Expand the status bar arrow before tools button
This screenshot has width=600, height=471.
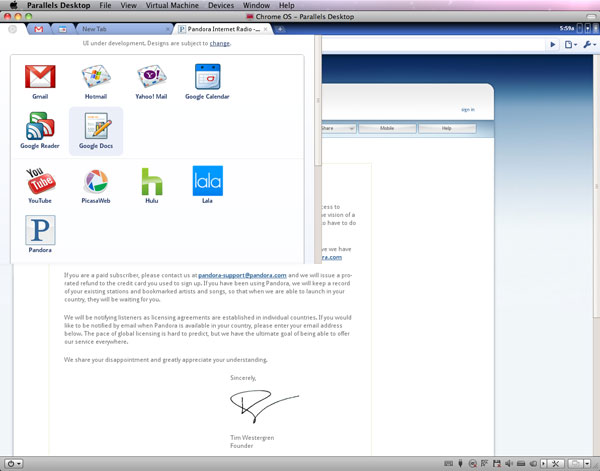(x=543, y=464)
